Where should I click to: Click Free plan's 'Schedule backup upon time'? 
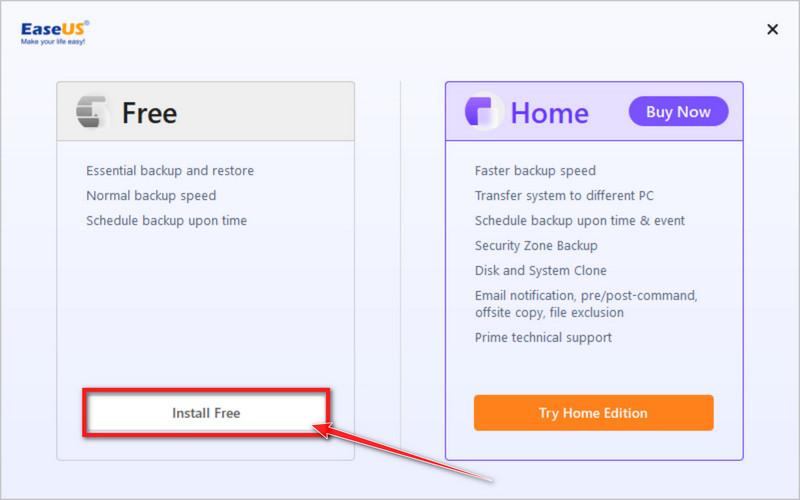pyautogui.click(x=166, y=221)
